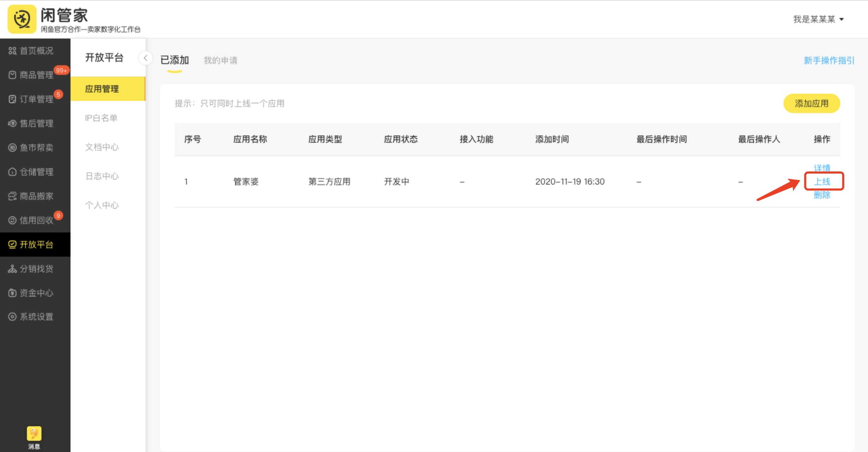Click the 应用类型 column header

(325, 139)
